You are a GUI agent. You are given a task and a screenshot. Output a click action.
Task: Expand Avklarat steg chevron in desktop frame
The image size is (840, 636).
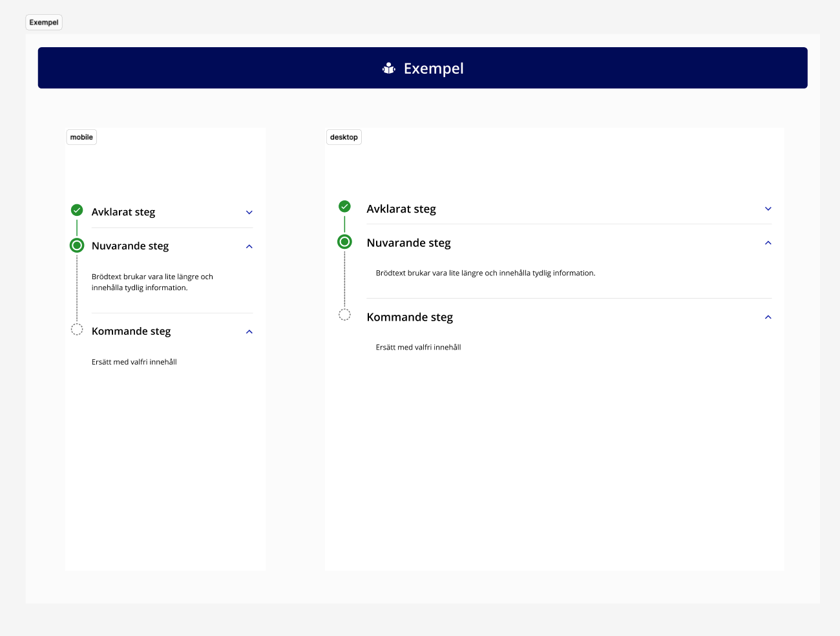click(x=768, y=209)
